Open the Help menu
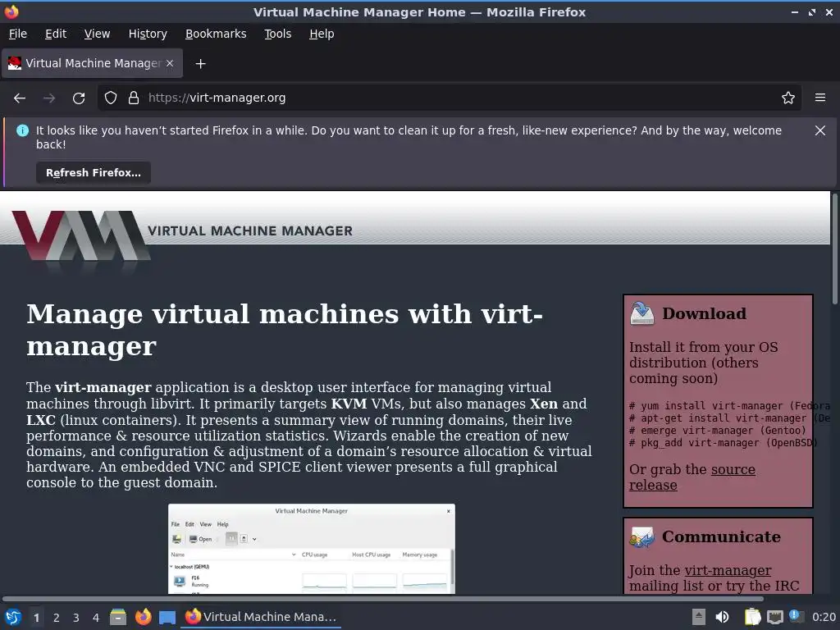 (x=322, y=34)
